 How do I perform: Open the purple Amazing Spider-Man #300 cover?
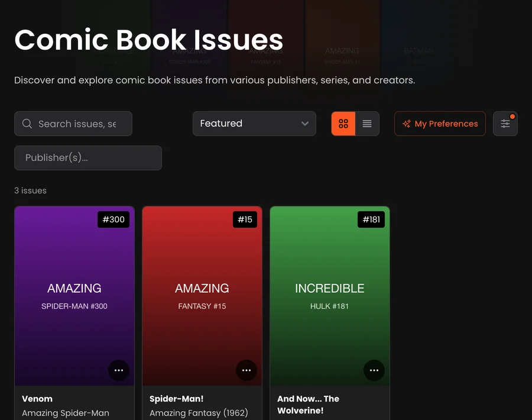tap(74, 296)
